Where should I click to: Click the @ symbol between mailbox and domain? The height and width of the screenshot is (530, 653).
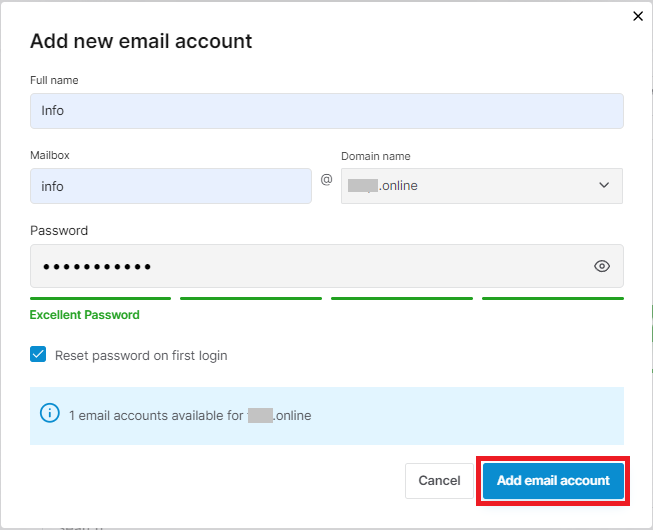pyautogui.click(x=326, y=180)
